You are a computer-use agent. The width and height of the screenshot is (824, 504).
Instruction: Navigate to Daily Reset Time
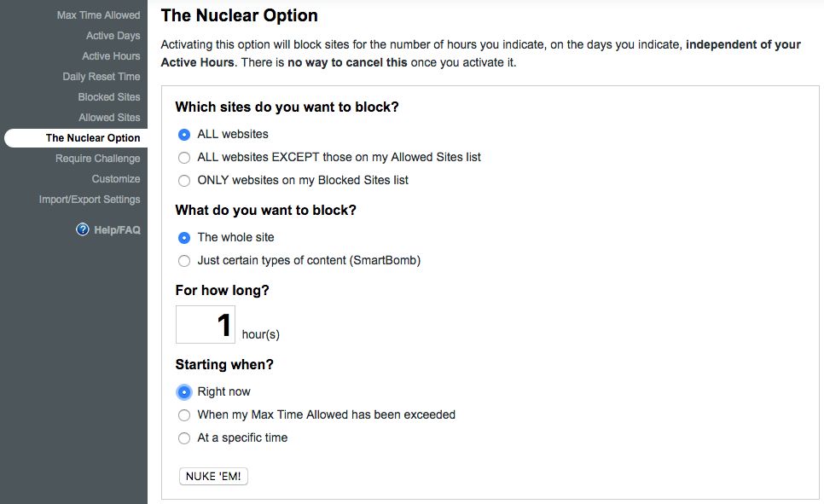click(x=101, y=77)
